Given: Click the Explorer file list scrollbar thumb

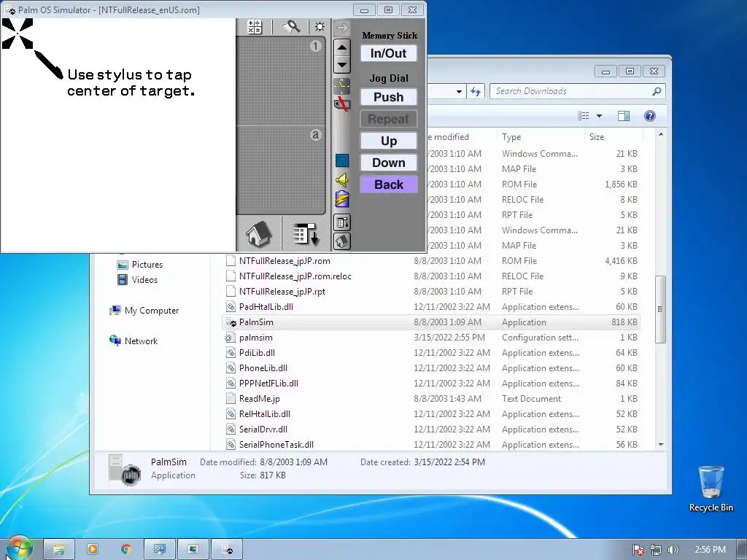Looking at the screenshot, I should (x=660, y=309).
